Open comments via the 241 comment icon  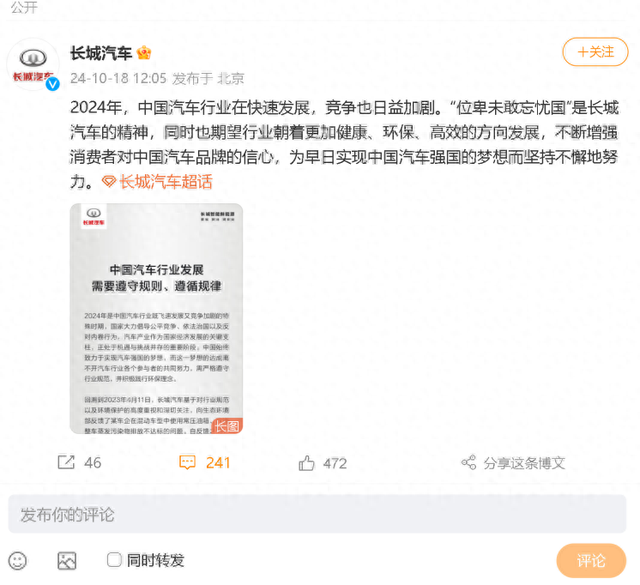click(187, 463)
